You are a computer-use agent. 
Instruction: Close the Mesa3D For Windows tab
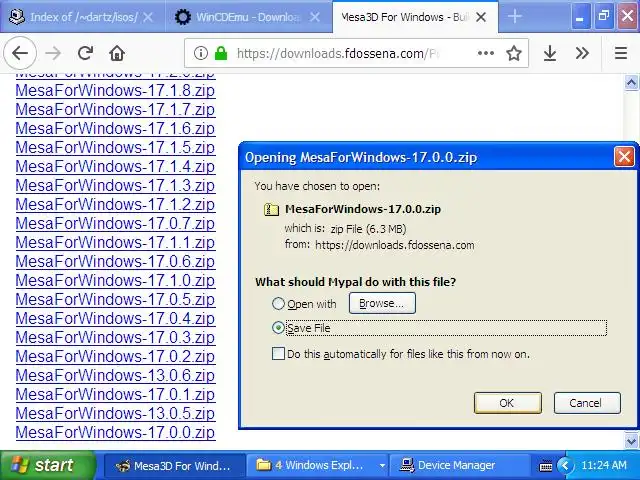pos(481,17)
